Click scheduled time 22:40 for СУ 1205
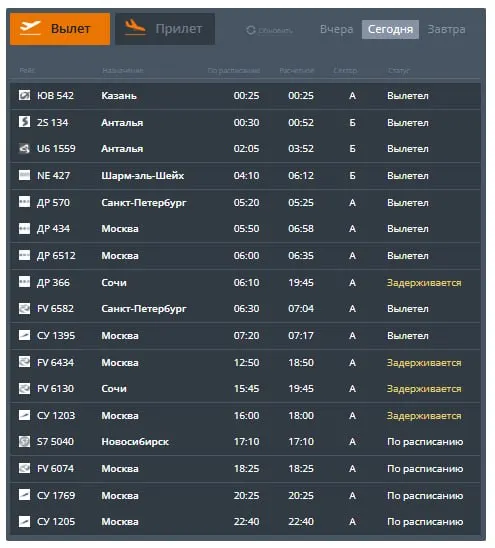 [246, 522]
